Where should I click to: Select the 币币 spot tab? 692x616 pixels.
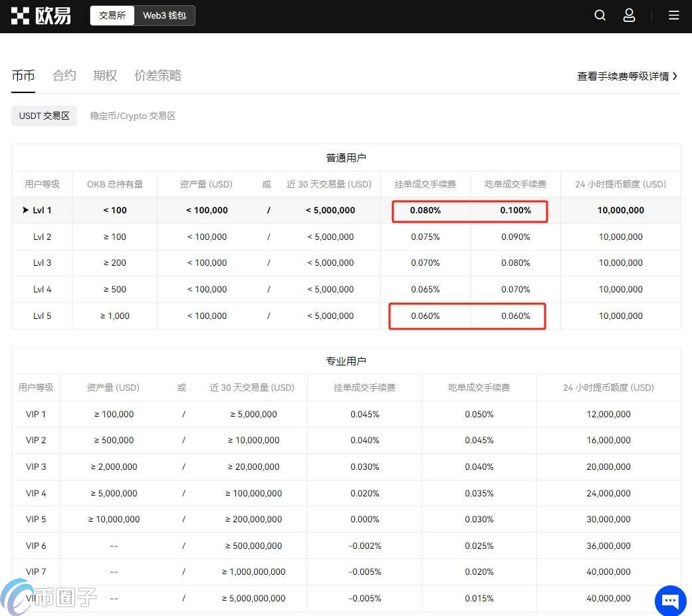pos(23,76)
